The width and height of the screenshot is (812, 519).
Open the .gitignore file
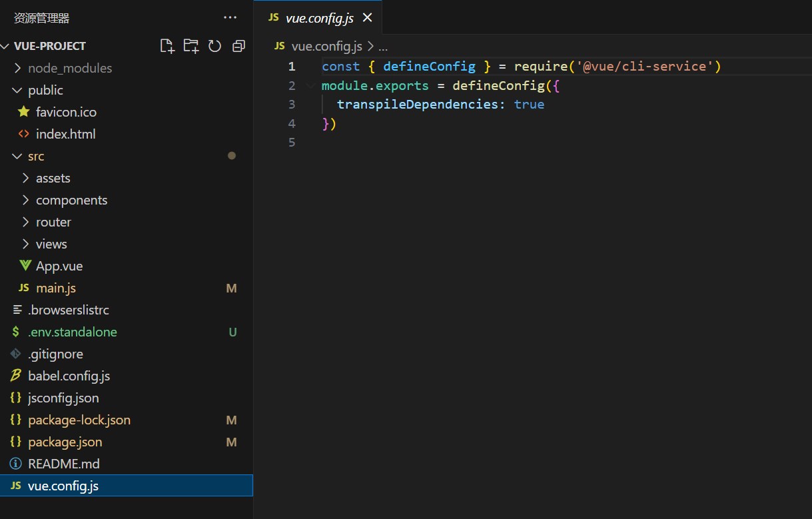click(x=55, y=354)
